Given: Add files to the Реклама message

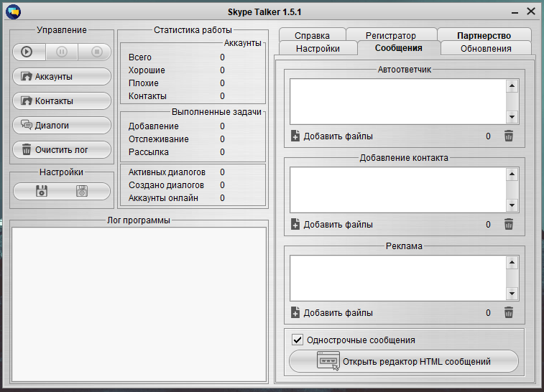Looking at the screenshot, I should (x=332, y=312).
